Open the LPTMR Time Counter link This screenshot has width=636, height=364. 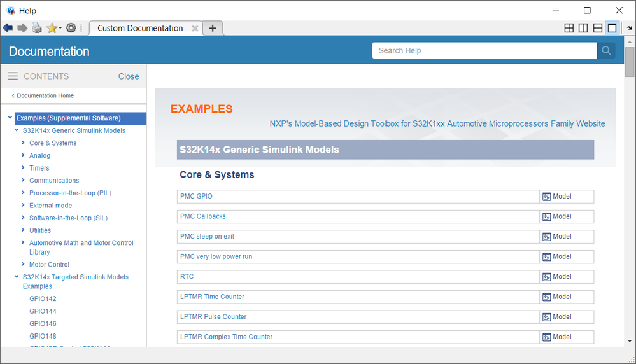tap(212, 297)
